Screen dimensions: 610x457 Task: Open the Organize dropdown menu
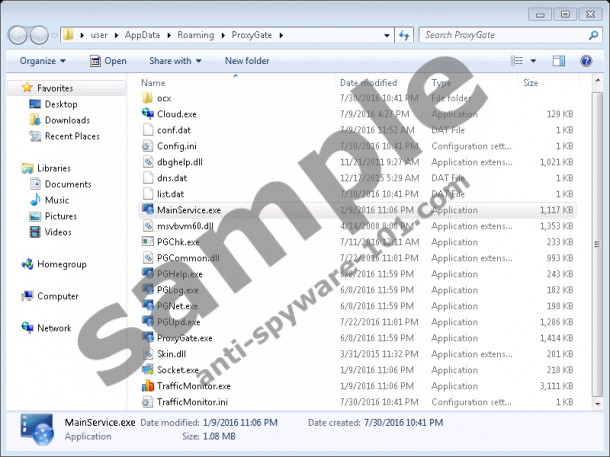click(x=41, y=60)
